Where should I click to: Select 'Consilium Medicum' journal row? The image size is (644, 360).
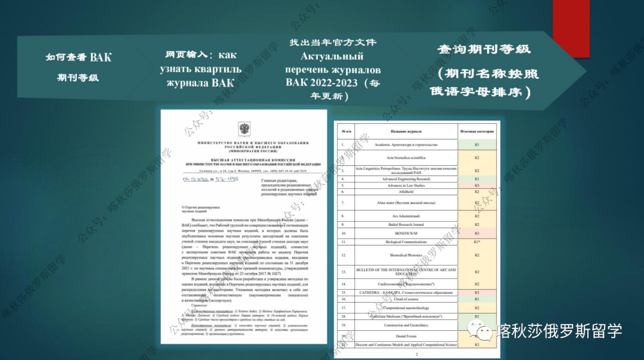point(417,316)
